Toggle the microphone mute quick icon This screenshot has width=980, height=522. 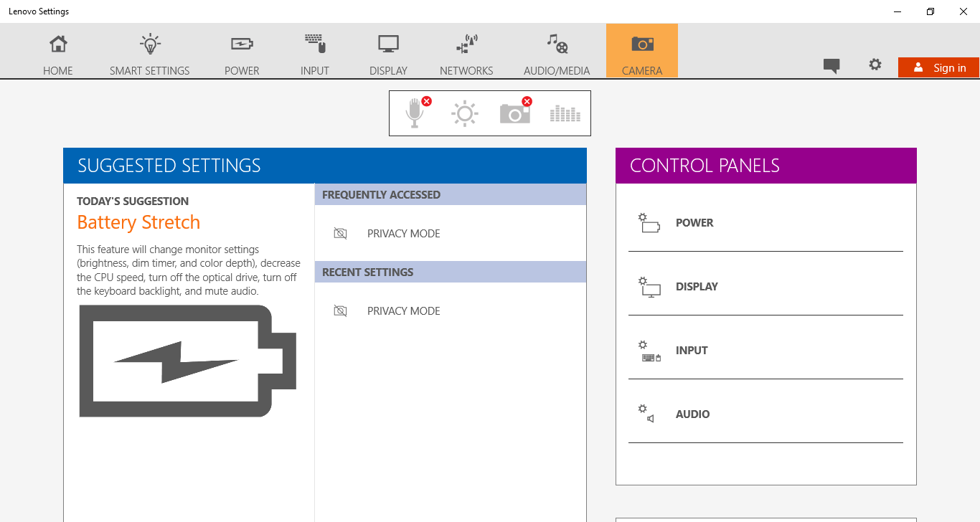(x=415, y=113)
